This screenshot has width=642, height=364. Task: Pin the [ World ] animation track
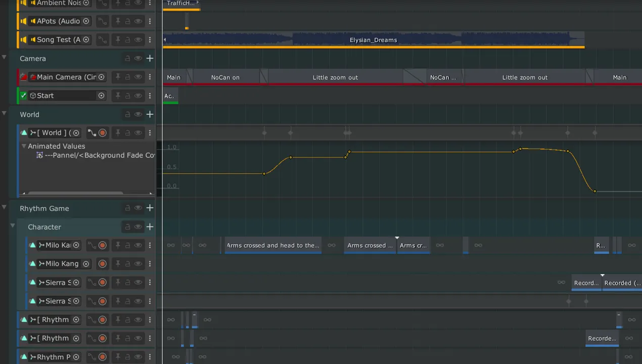pos(118,133)
